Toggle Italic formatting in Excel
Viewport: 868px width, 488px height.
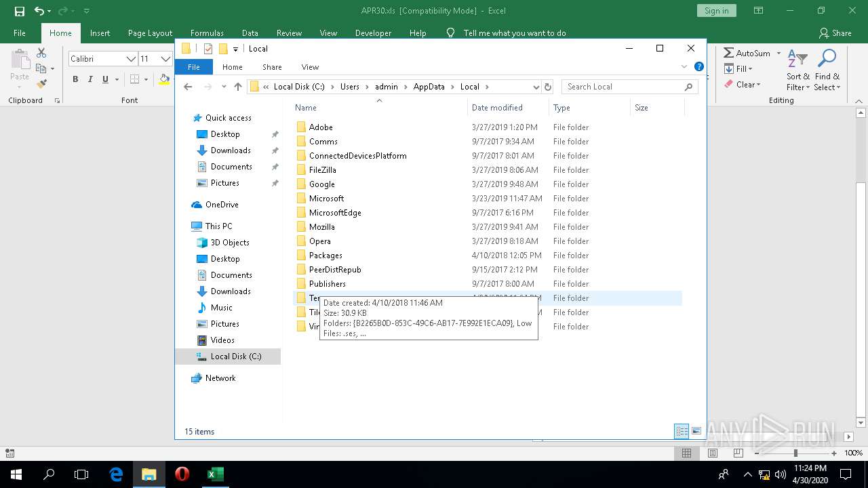click(90, 79)
